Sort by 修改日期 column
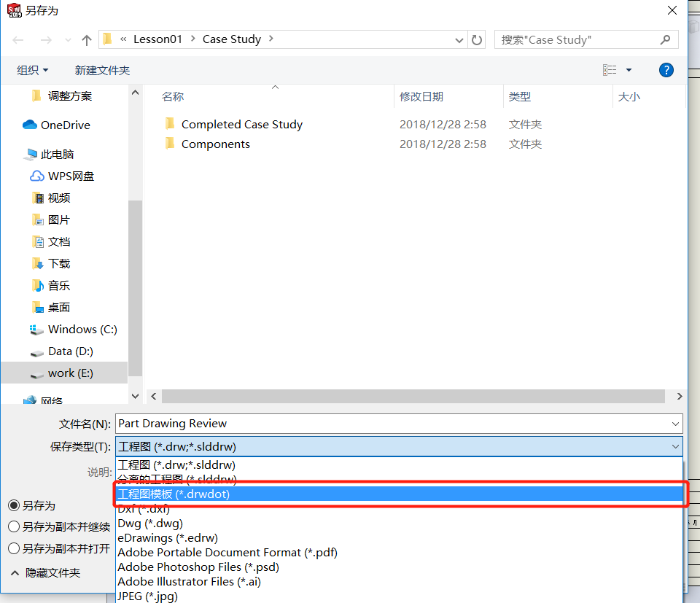Screen dimensions: 700x603 click(421, 97)
